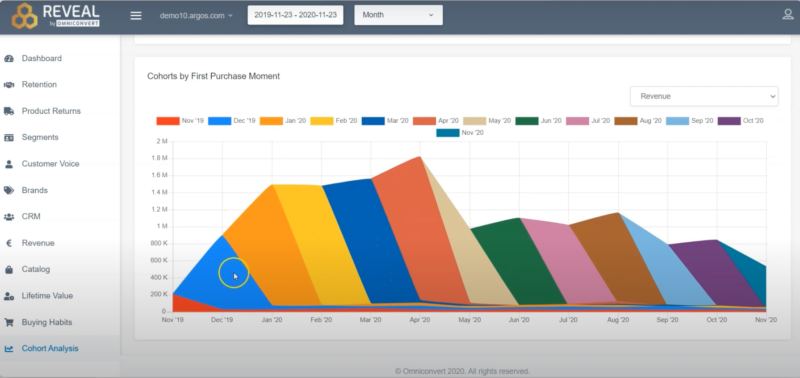This screenshot has height=378, width=800.
Task: Open the Lifetime Value menu item
Action: coord(47,296)
